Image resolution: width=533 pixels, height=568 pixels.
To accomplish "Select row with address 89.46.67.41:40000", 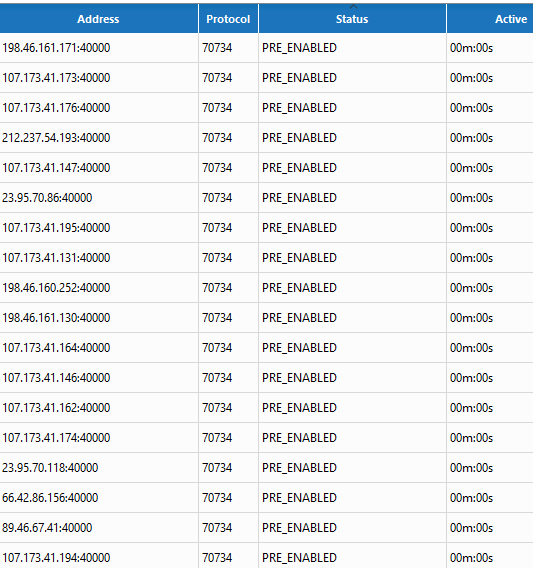I will 266,528.
